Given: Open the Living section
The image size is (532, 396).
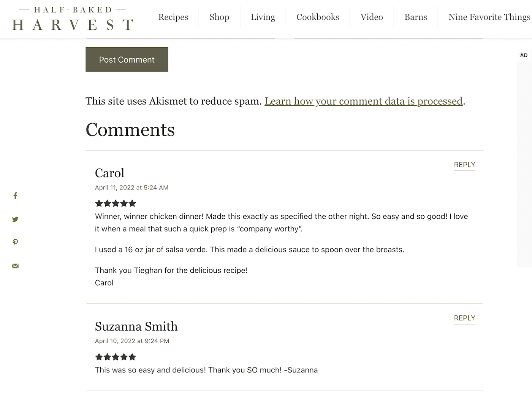Looking at the screenshot, I should point(263,17).
